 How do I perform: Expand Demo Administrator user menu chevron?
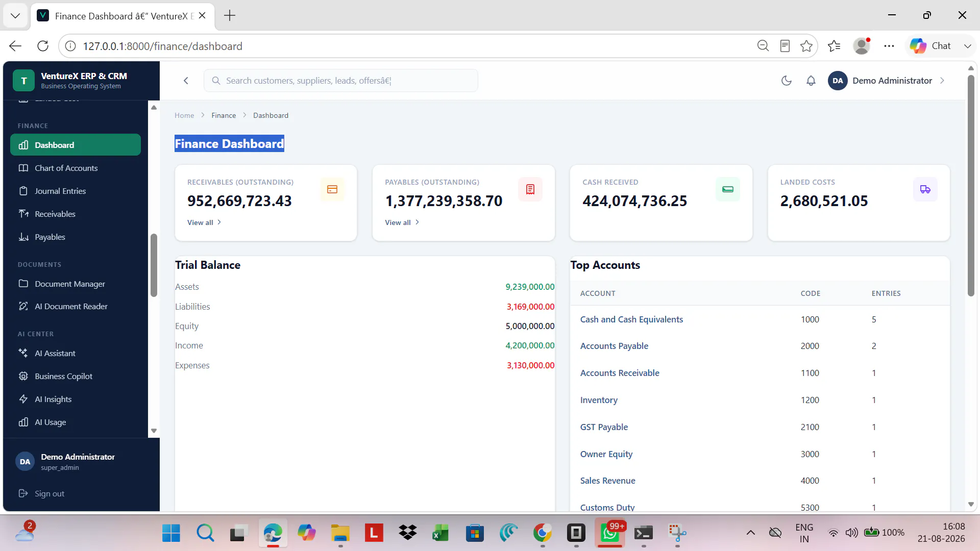click(942, 81)
